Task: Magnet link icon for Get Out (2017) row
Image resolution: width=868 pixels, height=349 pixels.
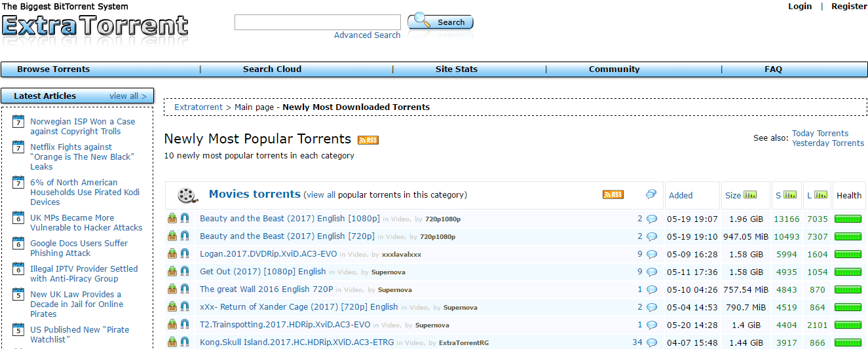Action: click(185, 272)
